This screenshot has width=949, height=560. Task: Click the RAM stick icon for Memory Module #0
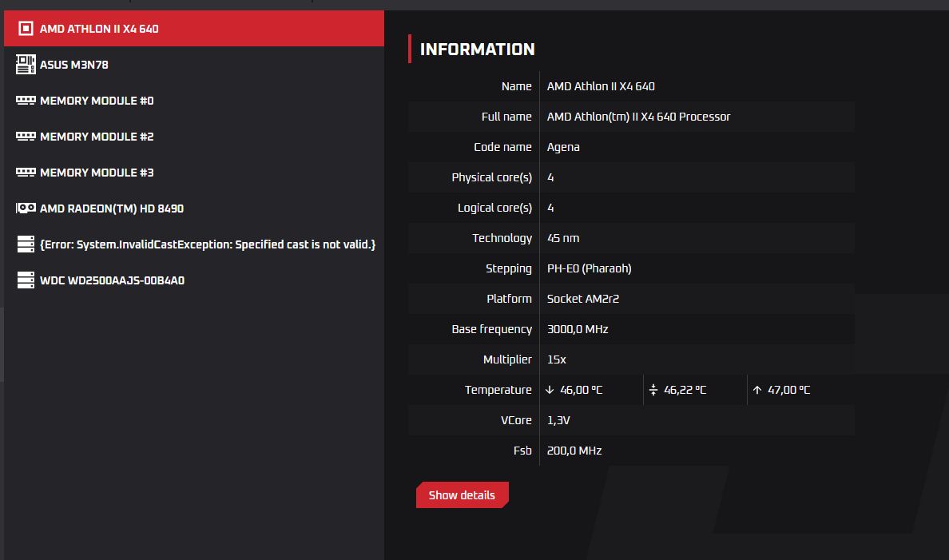point(26,101)
